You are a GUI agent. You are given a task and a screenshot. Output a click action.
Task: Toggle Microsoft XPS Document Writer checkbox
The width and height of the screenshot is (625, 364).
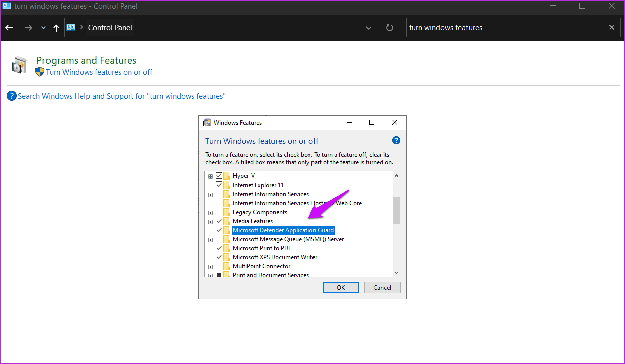tap(219, 257)
